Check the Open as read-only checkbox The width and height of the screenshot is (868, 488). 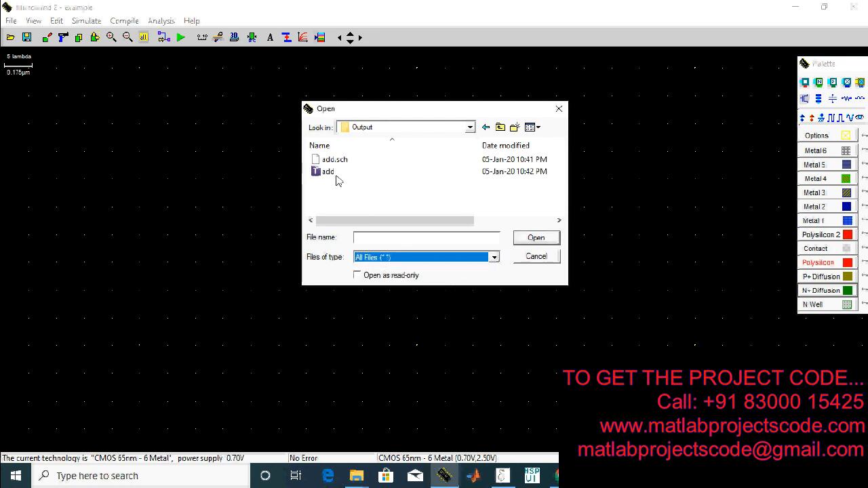[357, 274]
